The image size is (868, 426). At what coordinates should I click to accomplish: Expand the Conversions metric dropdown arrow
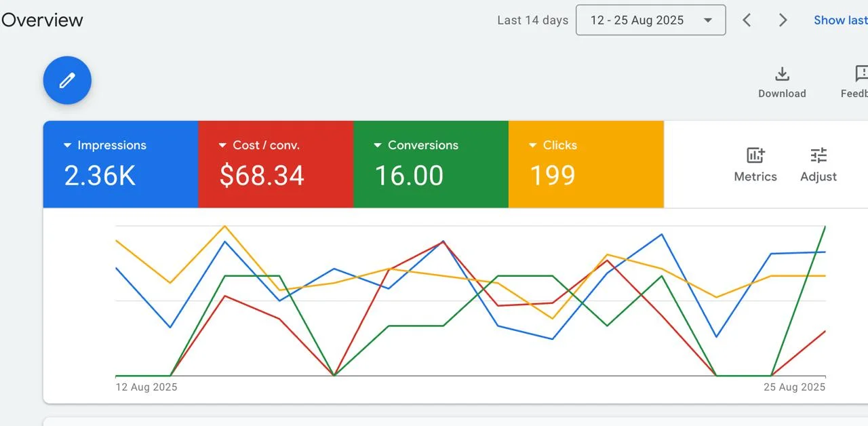click(378, 146)
